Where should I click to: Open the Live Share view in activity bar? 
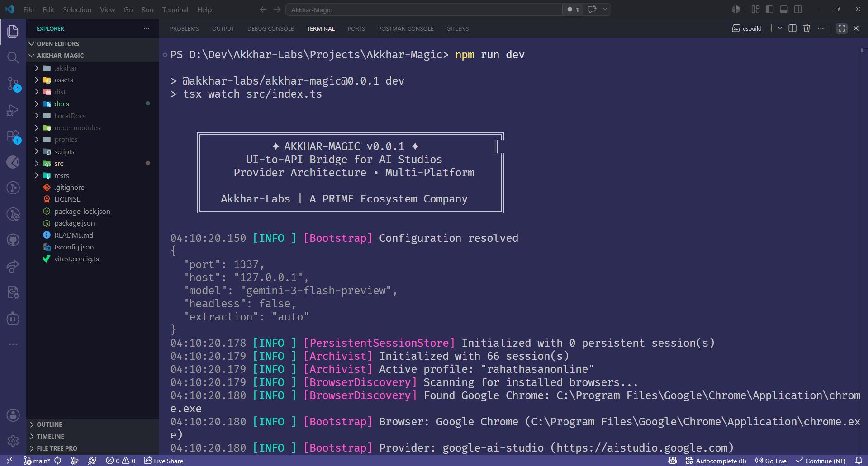pos(13,266)
